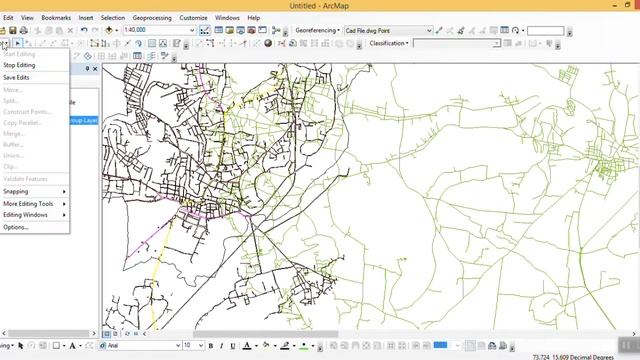Toggle auto-hide pin on the Table of Contents
The image size is (640, 360).
(87, 69)
